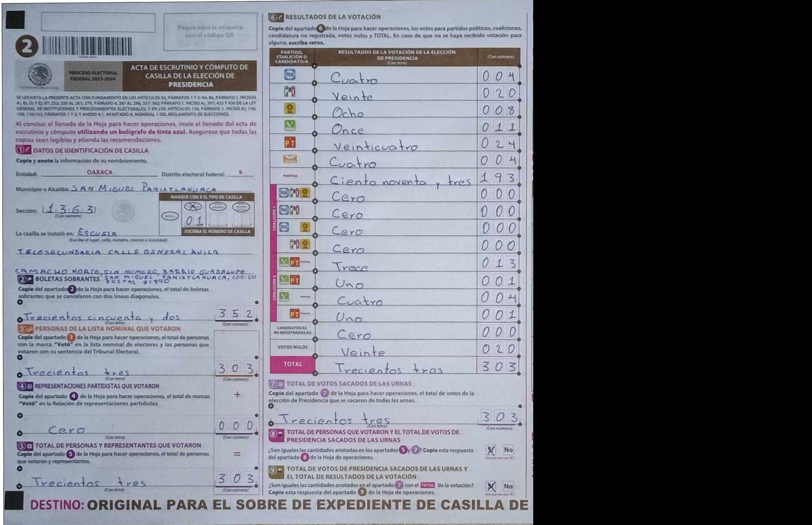
Task: Click the red PT party logo
Action: click(x=290, y=143)
